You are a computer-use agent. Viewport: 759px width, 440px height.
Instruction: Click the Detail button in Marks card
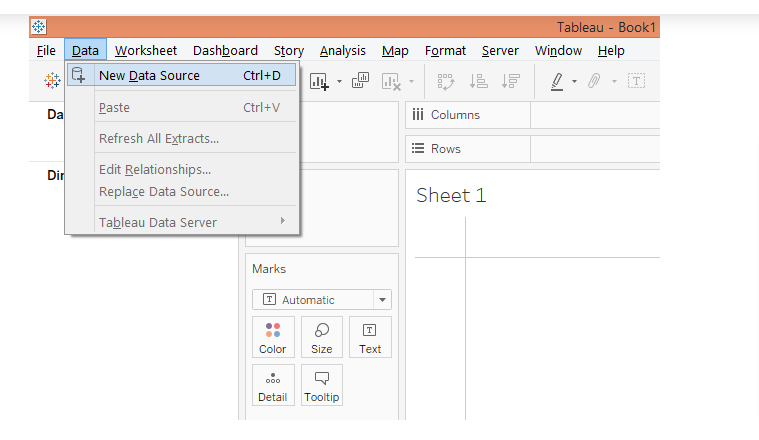point(273,385)
